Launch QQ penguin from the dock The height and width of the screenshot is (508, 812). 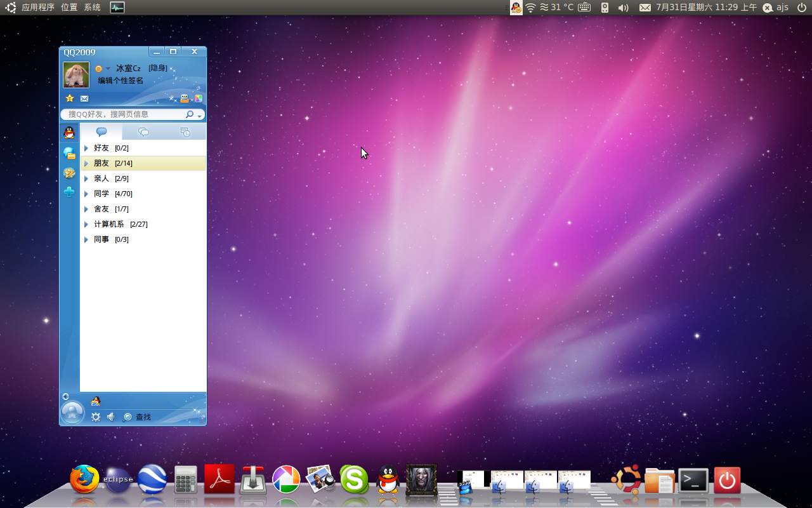388,479
